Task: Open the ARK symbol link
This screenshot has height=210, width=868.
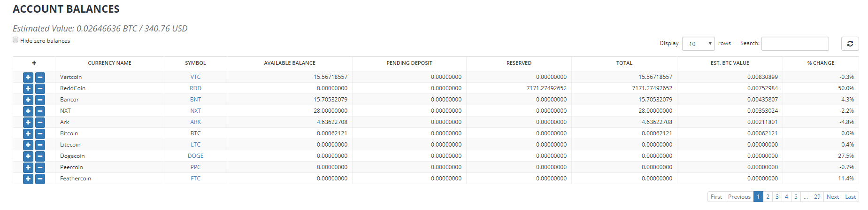Action: 195,122
